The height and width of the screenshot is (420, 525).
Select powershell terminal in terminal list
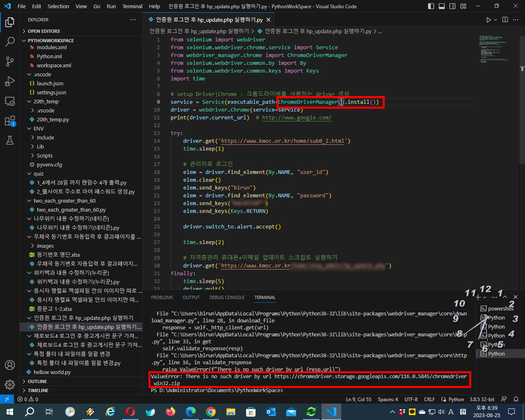click(500, 308)
